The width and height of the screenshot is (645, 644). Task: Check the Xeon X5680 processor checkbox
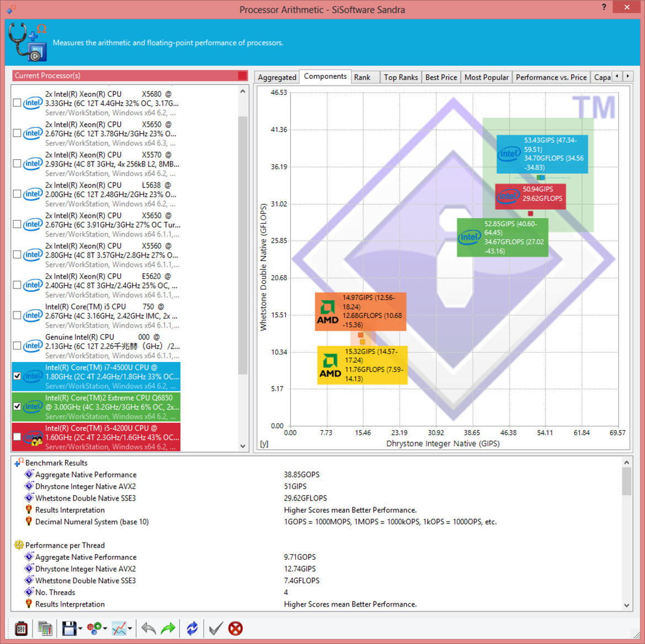(17, 103)
